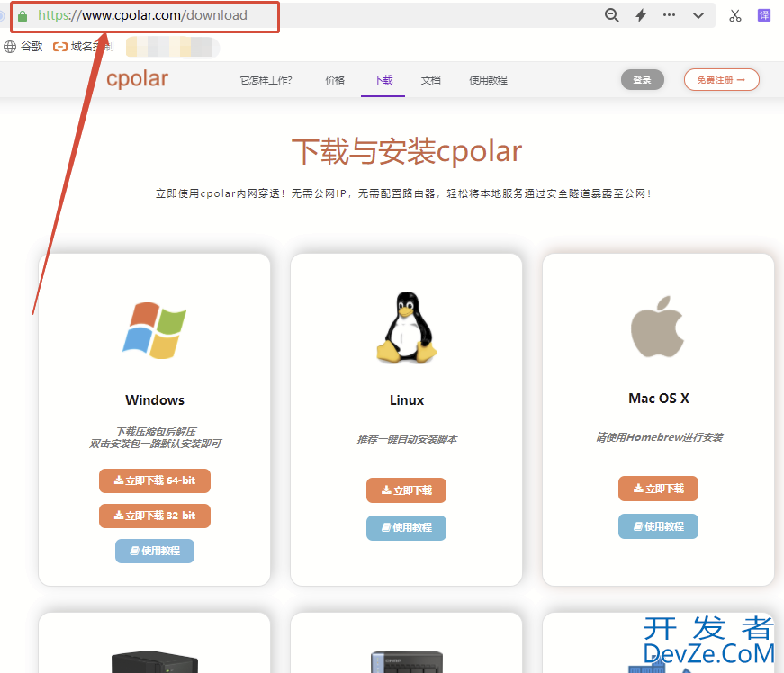Open Windows 使用教程 tutorial button
784x673 pixels.
coord(155,552)
